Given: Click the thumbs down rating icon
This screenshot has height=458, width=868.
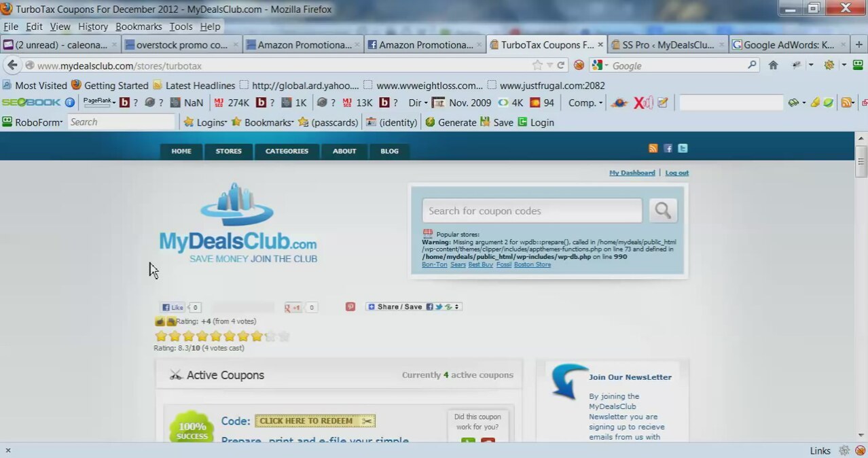Looking at the screenshot, I should pyautogui.click(x=171, y=321).
